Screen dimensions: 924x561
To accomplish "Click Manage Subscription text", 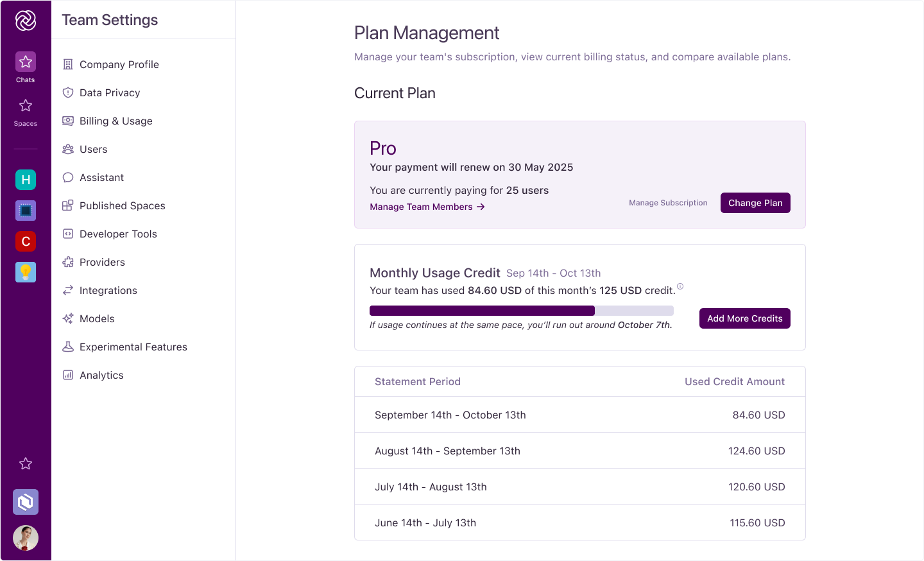I will point(668,202).
